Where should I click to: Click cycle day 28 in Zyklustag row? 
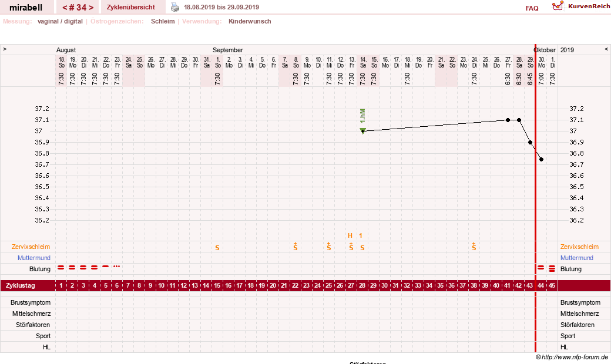[362, 285]
